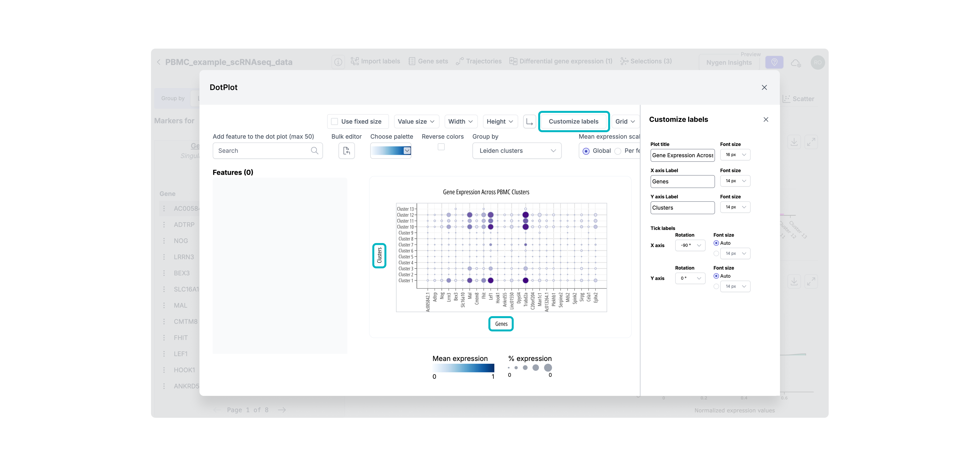The image size is (980, 466).
Task: Click the info circle icon in header
Action: [x=338, y=62]
